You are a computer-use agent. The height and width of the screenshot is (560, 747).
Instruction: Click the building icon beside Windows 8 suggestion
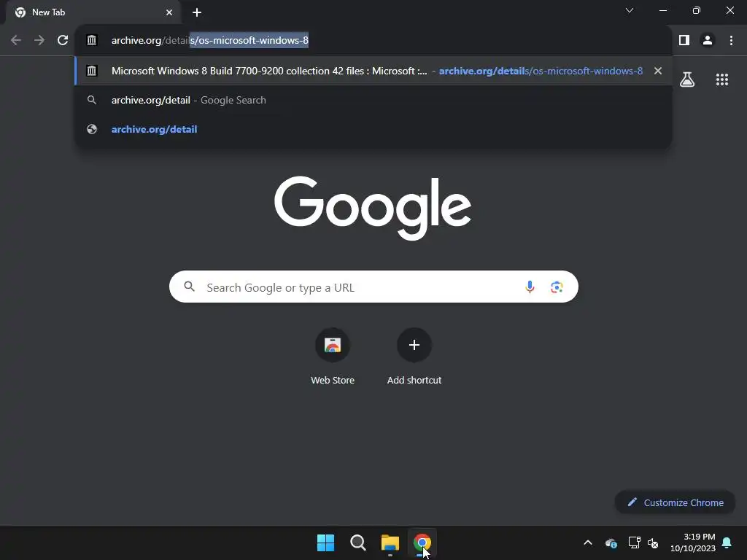(x=91, y=71)
